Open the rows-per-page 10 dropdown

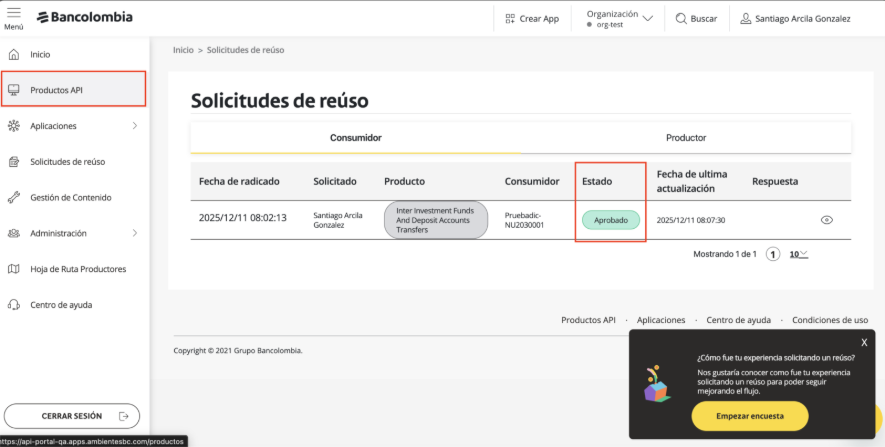[x=798, y=254]
